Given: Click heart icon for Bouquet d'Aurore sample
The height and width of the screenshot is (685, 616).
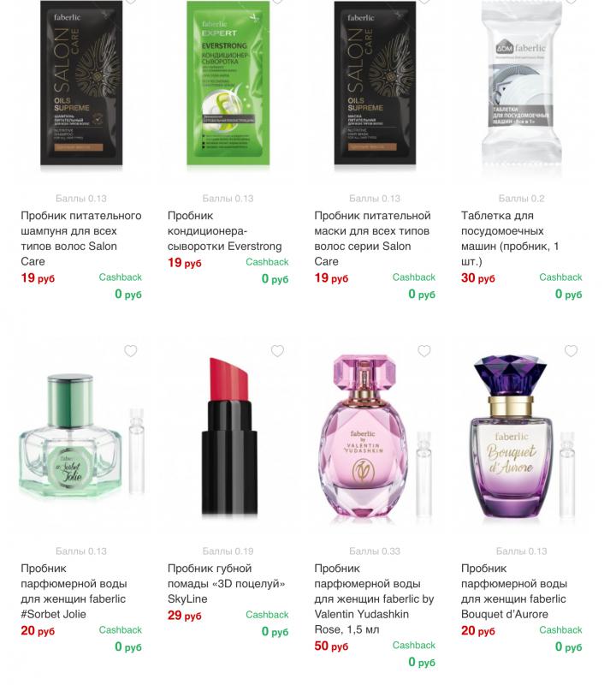Looking at the screenshot, I should tap(571, 351).
